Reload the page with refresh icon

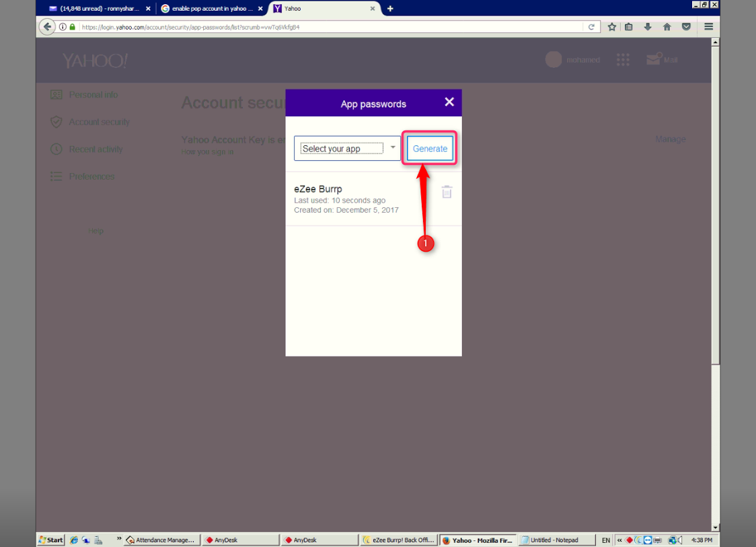pyautogui.click(x=591, y=27)
